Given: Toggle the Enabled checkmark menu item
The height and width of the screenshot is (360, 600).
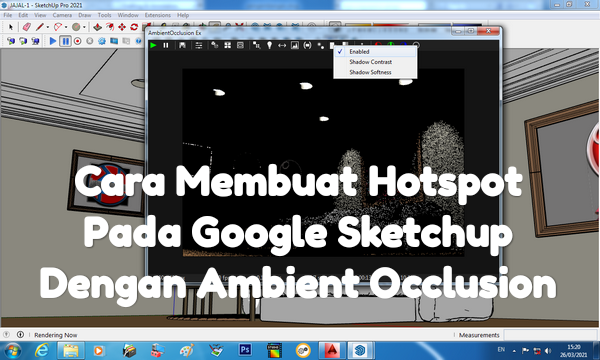Looking at the screenshot, I should (x=375, y=51).
